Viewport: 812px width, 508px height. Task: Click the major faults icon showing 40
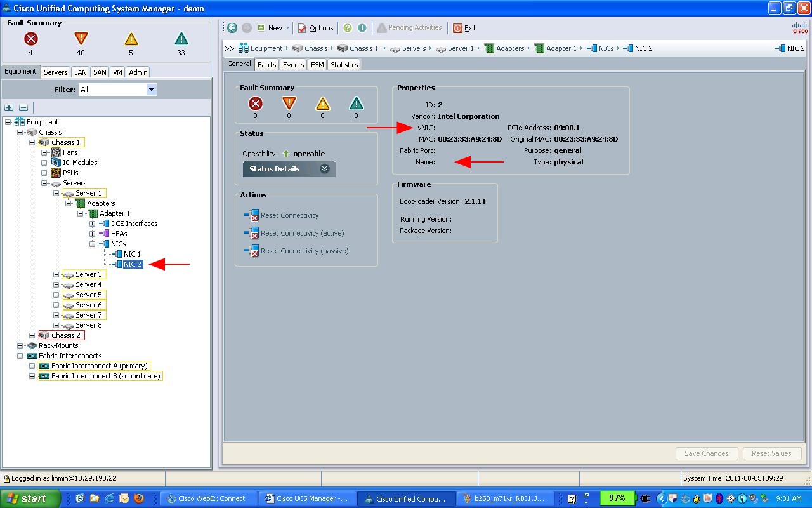[x=81, y=39]
